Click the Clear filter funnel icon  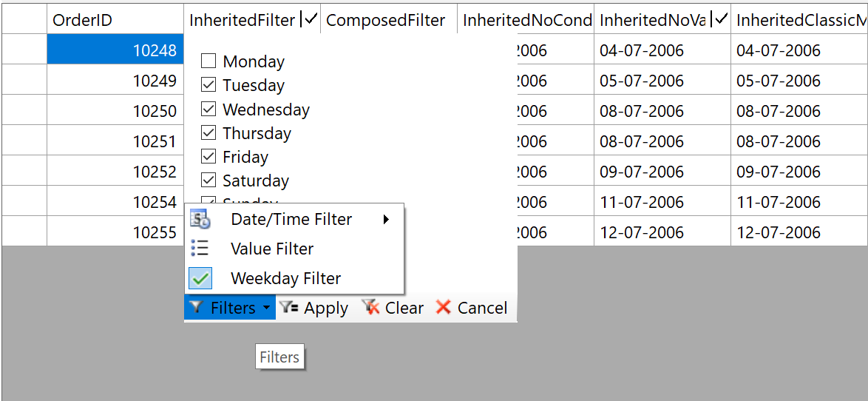371,308
